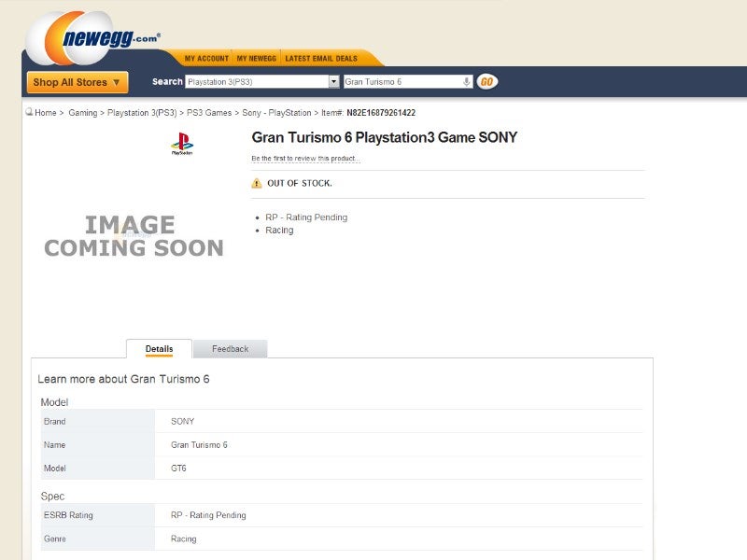Screen dimensions: 747x560
Task: Click the PS3 Games breadcrumb link
Action: click(x=209, y=113)
